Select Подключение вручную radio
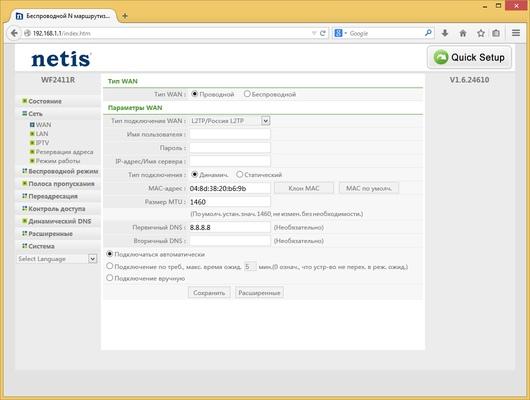Screen dimensions: 530x400 pyautogui.click(x=110, y=278)
